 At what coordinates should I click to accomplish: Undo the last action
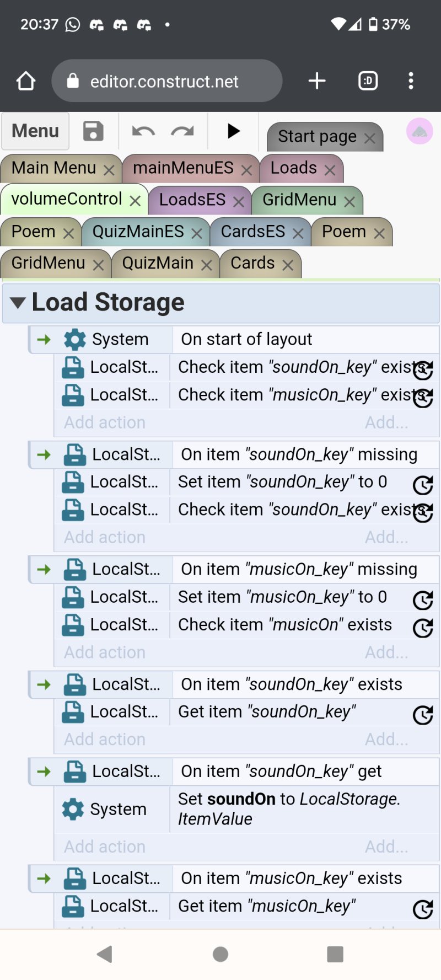144,131
